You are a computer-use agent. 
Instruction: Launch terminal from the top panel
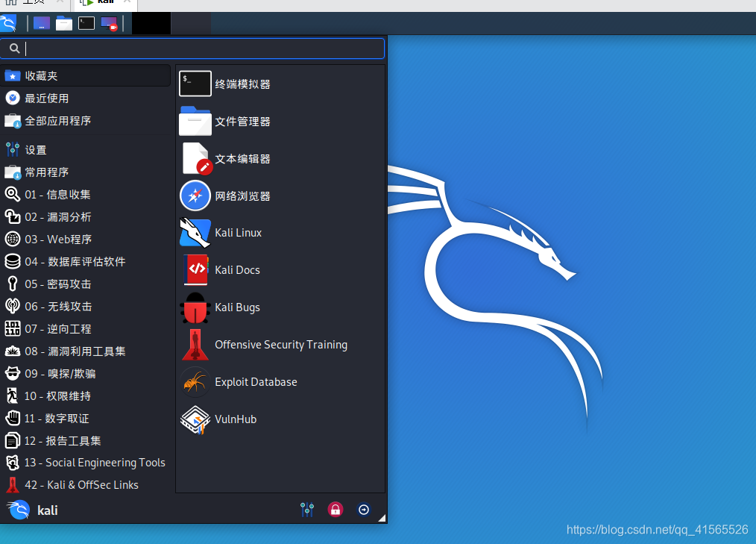point(86,23)
